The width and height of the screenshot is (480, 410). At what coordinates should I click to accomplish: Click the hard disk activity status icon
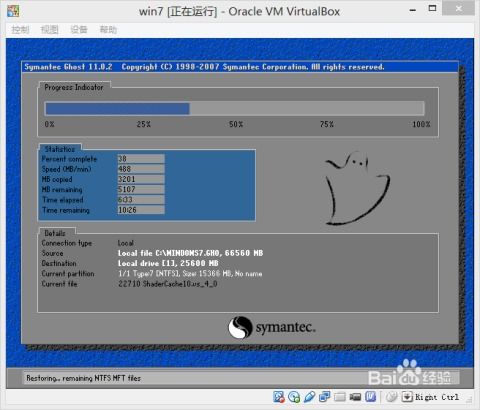(279, 397)
